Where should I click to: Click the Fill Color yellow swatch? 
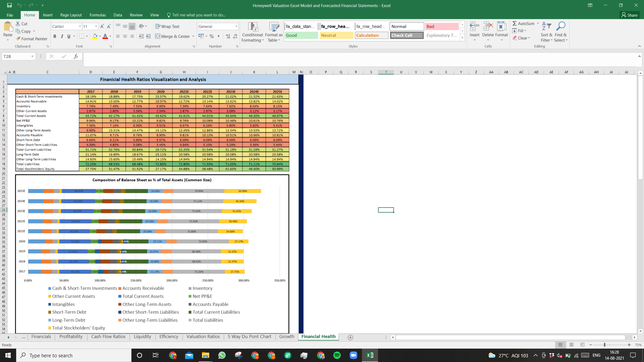(x=95, y=36)
